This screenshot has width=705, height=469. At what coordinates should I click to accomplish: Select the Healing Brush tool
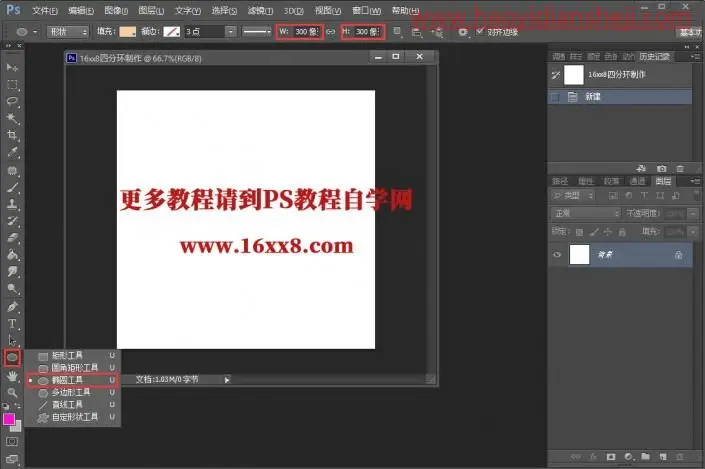pyautogui.click(x=12, y=170)
